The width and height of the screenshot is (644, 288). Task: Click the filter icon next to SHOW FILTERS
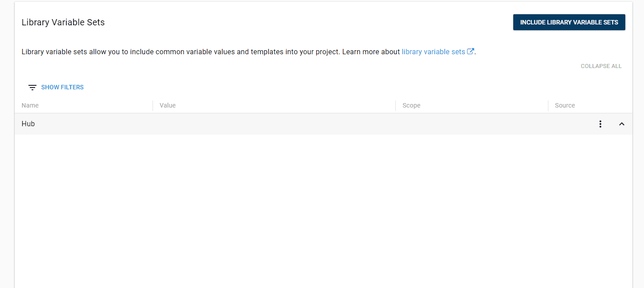click(32, 87)
